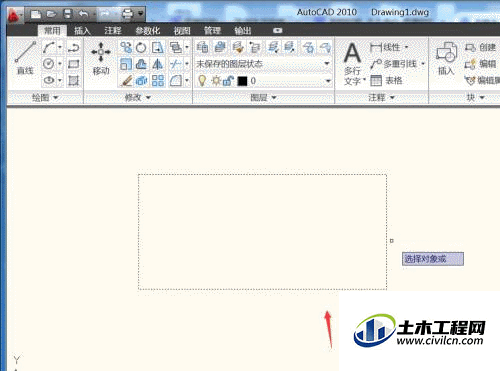This screenshot has width=500, height=371.
Task: Open the Circle tool dropdown arrow
Action: coord(60,64)
